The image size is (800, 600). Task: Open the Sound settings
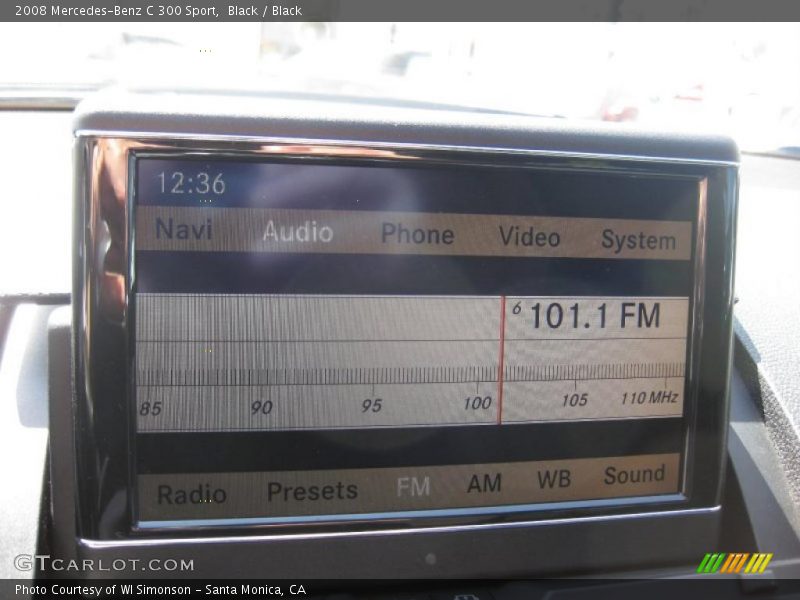(634, 475)
